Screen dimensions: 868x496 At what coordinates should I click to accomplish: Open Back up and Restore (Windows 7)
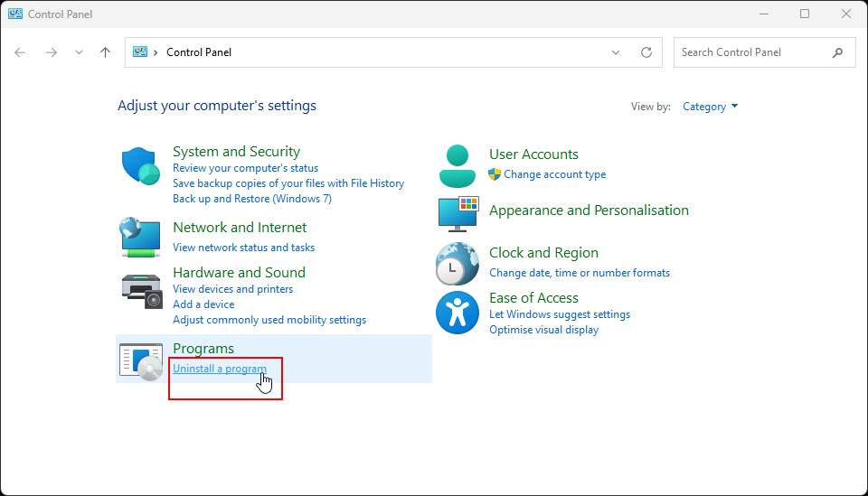click(251, 199)
